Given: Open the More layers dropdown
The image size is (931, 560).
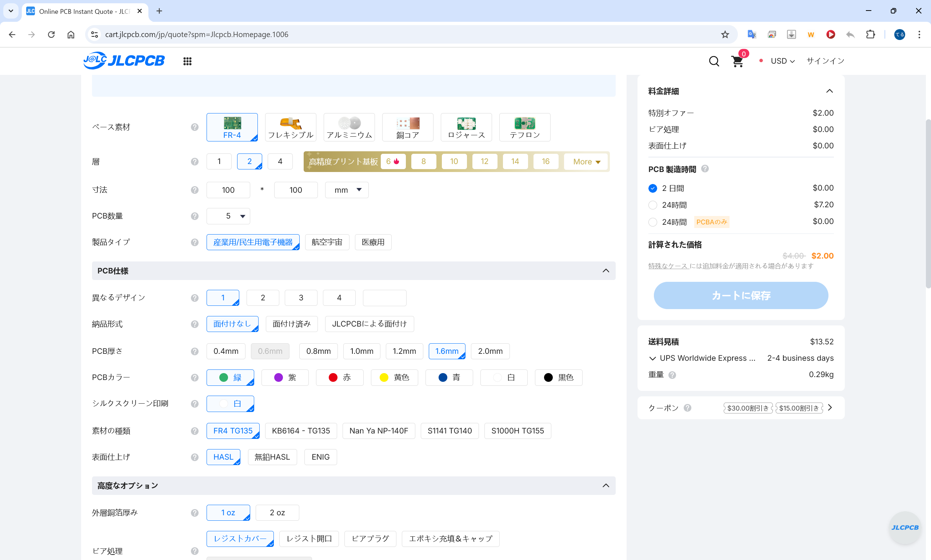Looking at the screenshot, I should (x=587, y=161).
